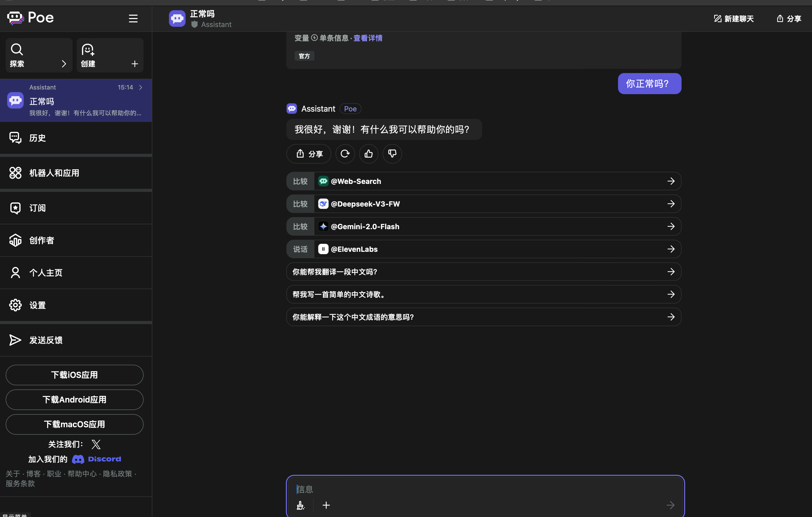This screenshot has height=517, width=812.
Task: Click the thumbs down icon under reply
Action: click(x=392, y=154)
